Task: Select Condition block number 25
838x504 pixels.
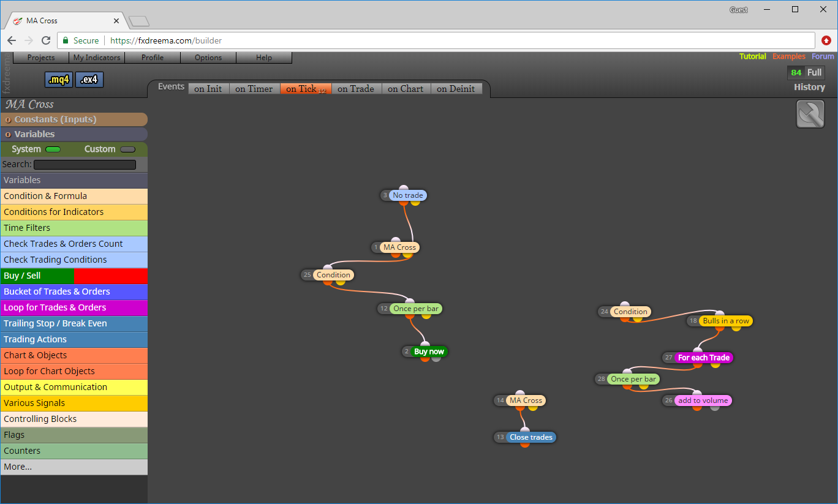Action: pyautogui.click(x=333, y=275)
